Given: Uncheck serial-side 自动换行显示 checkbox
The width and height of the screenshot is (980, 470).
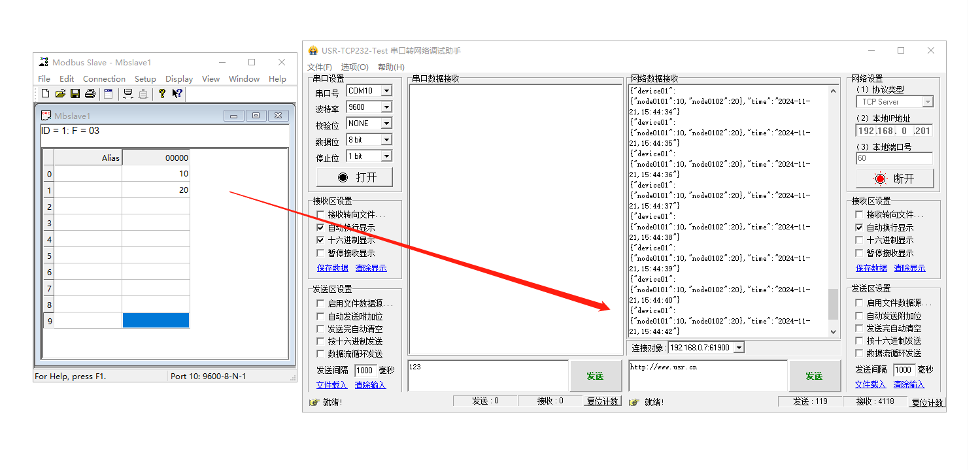Looking at the screenshot, I should (x=320, y=227).
